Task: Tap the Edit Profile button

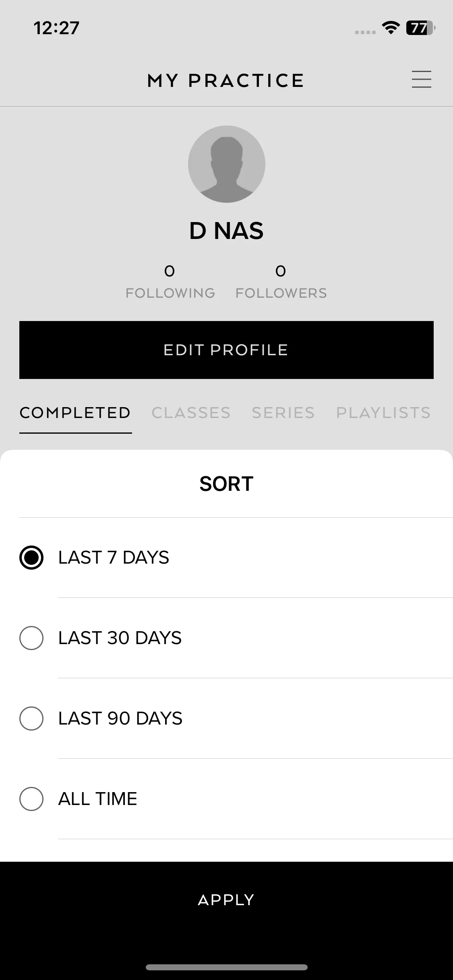Action: pos(226,350)
